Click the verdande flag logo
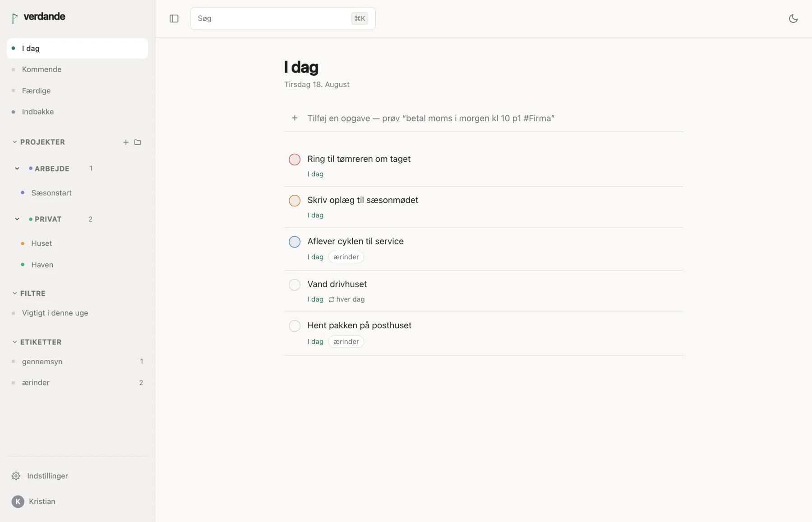This screenshot has width=812, height=522. (x=15, y=18)
